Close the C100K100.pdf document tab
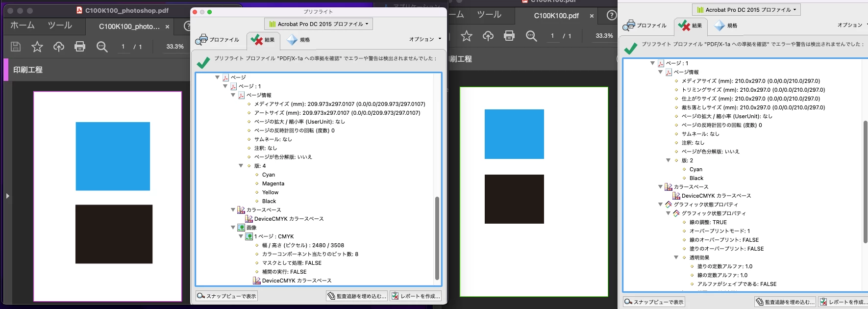 [x=592, y=16]
